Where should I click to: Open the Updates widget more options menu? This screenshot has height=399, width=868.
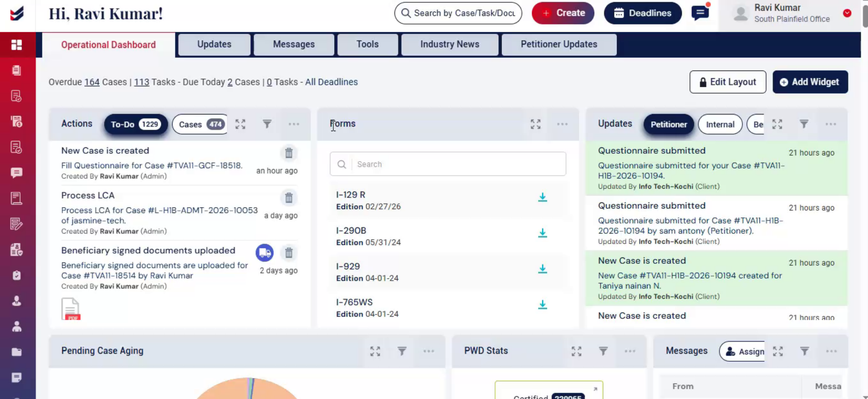click(831, 124)
